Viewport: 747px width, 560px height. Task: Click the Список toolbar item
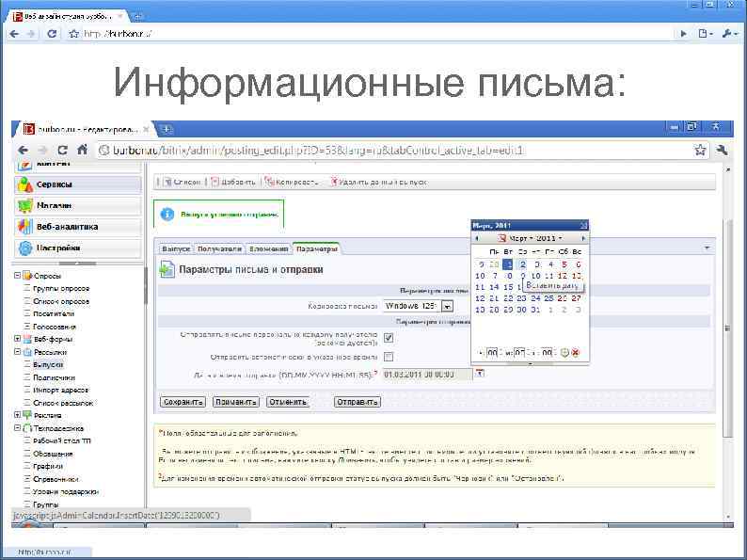182,182
